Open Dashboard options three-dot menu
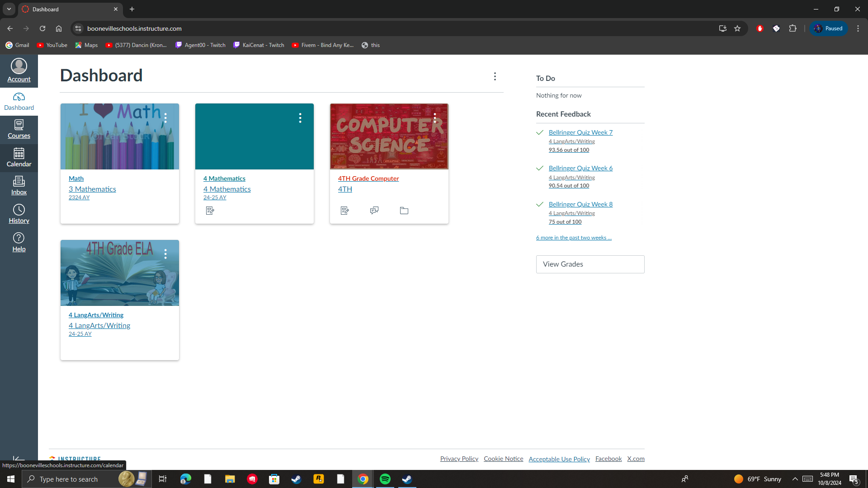 (x=495, y=76)
